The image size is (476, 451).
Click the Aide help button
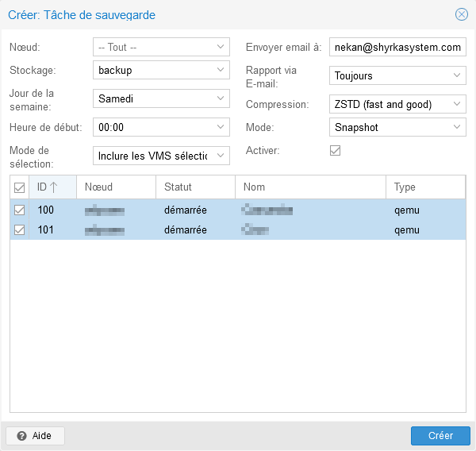coord(35,436)
